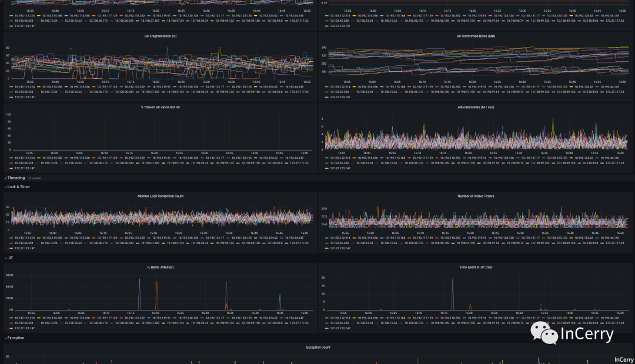The width and height of the screenshot is (635, 364).
Task: Toggle series 172.27.123.147 in Monitor Lock Contention legend
Action: tap(25, 248)
